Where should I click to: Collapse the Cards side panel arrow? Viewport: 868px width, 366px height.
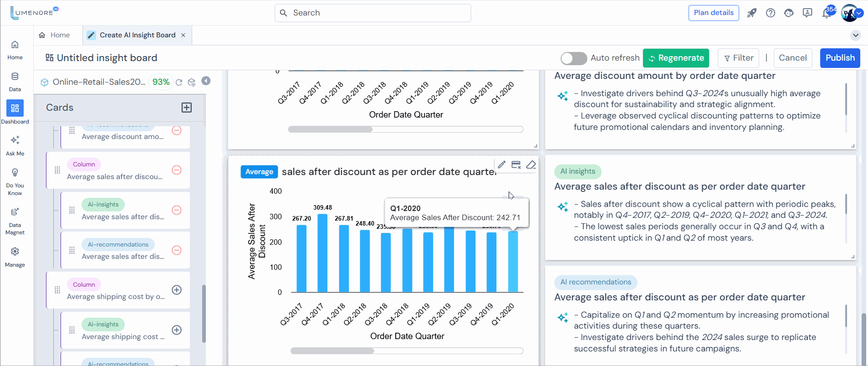pyautogui.click(x=206, y=81)
